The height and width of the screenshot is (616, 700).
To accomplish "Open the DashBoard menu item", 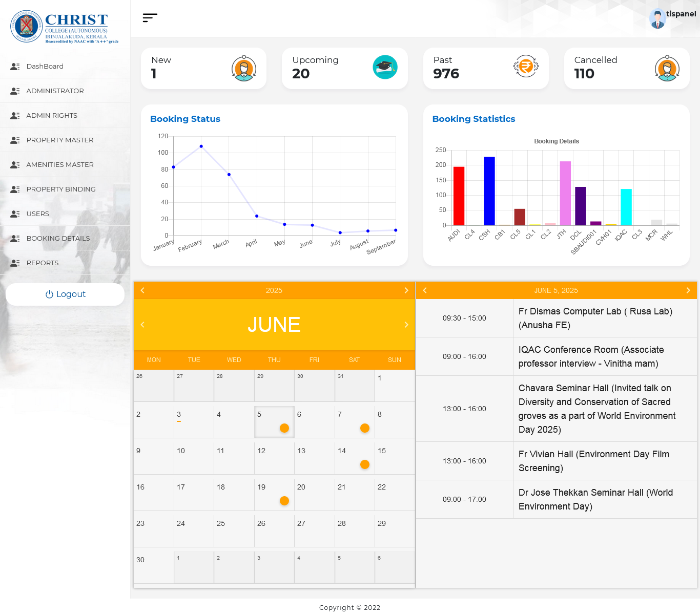I will click(x=45, y=66).
